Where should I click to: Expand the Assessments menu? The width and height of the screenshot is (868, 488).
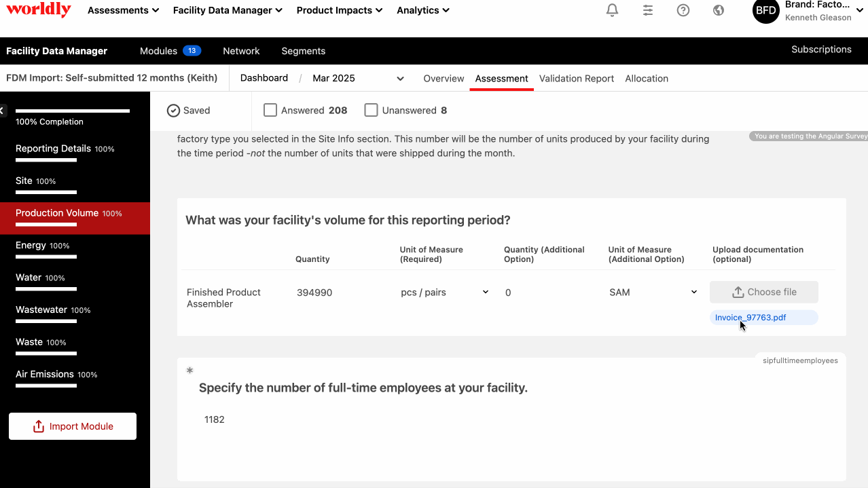(124, 10)
